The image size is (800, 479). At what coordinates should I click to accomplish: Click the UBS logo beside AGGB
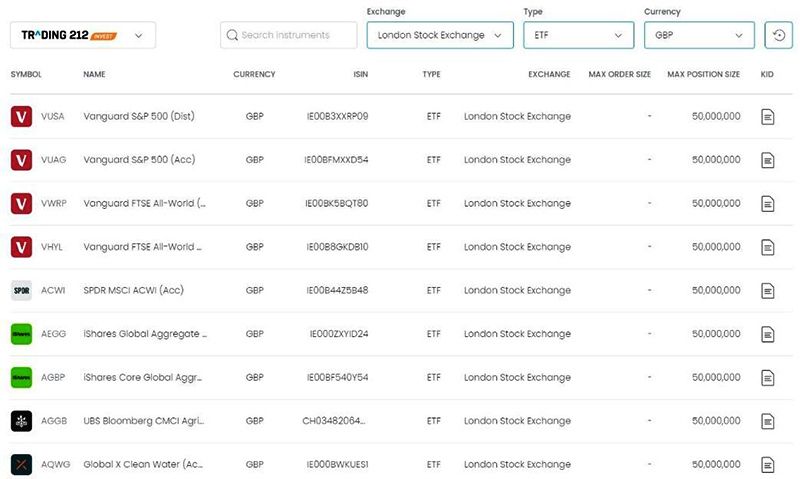click(21, 421)
